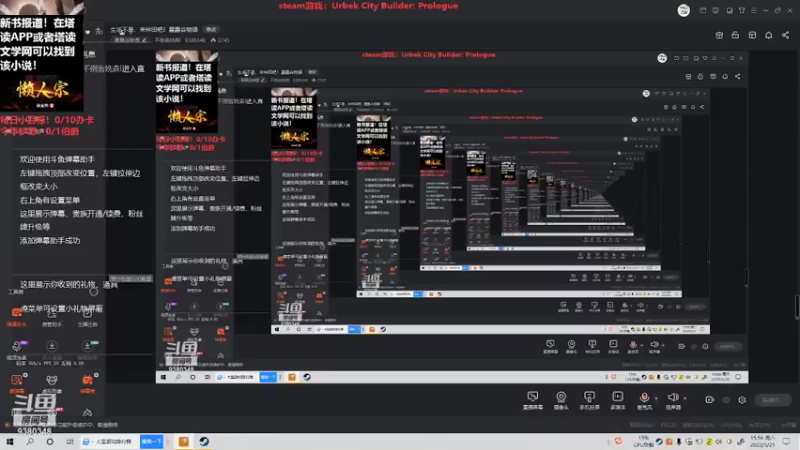Open 主播任务 streamer tasks in the toolbox
Image resolution: width=800 pixels, height=450 pixels.
[x=87, y=317]
